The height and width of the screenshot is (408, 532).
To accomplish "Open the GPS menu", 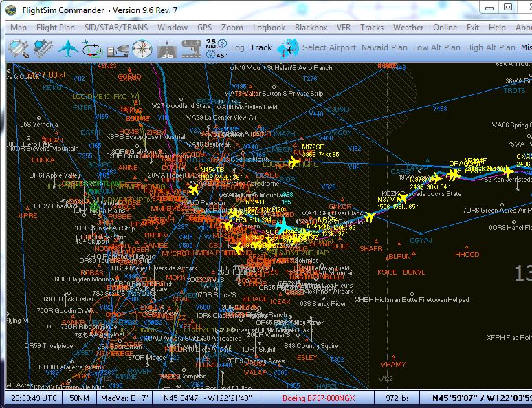I will [205, 28].
